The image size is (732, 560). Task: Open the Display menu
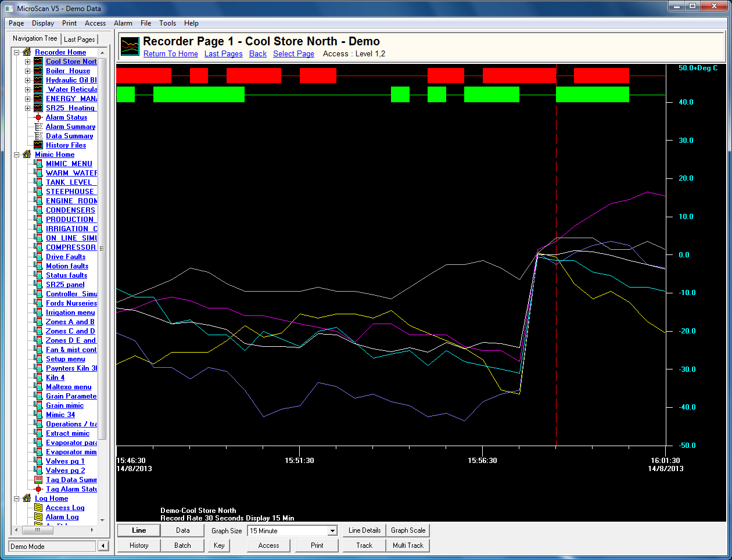coord(43,23)
